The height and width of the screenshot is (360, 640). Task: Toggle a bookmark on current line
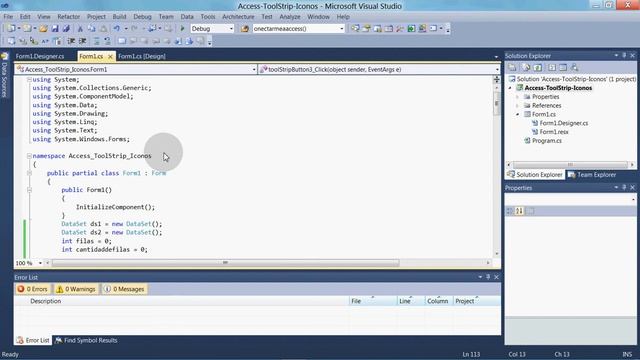pos(122,41)
